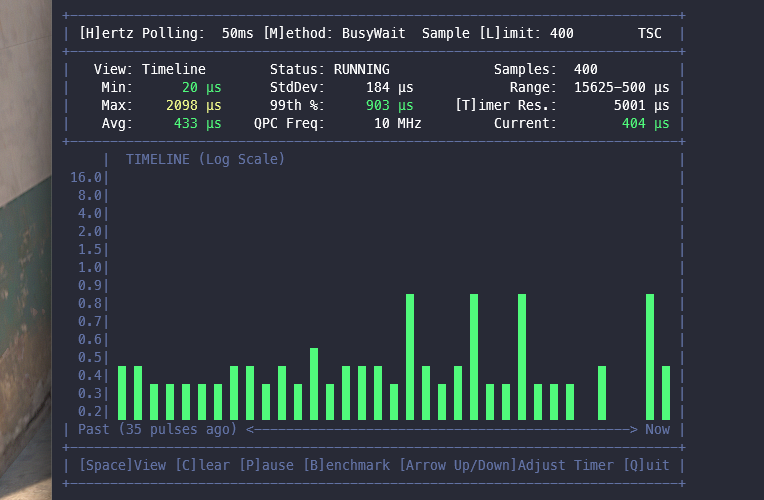
Task: Click the Max 2098 µs value
Action: click(x=193, y=105)
